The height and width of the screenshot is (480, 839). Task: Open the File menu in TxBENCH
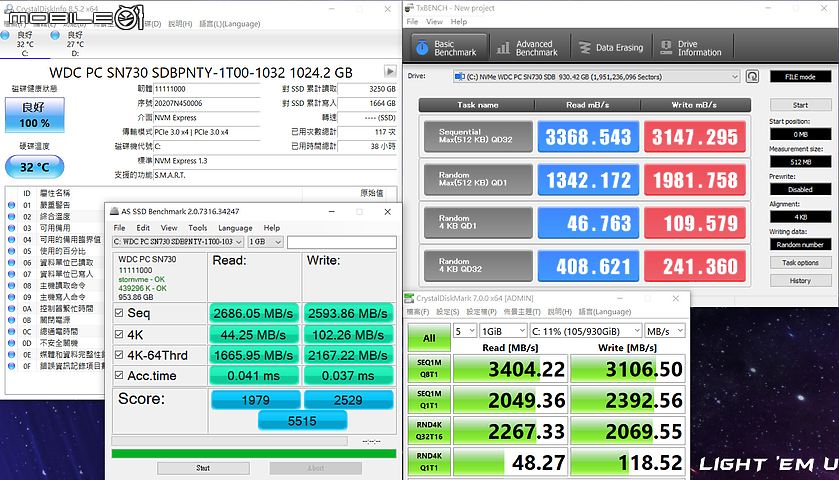tap(412, 22)
